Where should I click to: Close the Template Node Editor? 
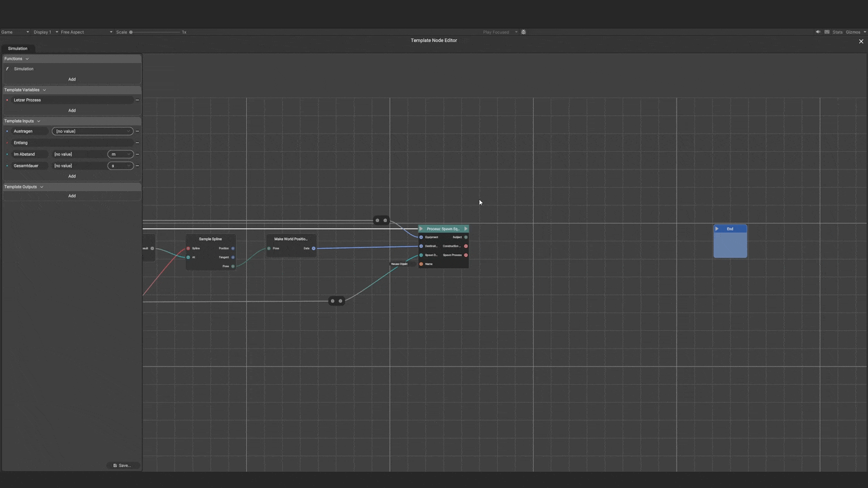coord(861,41)
